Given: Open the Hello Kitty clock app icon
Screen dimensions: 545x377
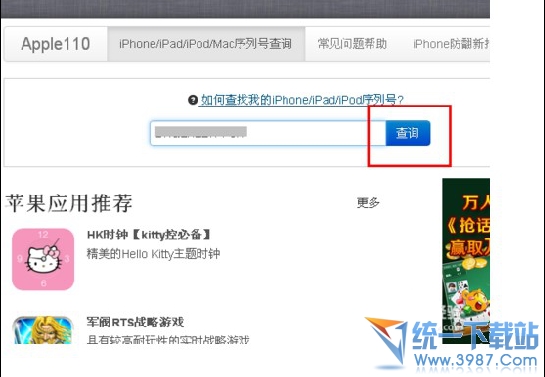Looking at the screenshot, I should pos(43,259).
